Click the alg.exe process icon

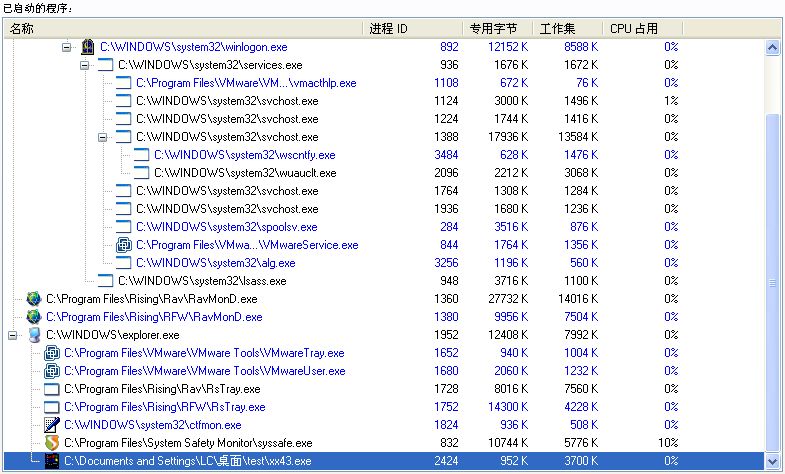(123, 263)
